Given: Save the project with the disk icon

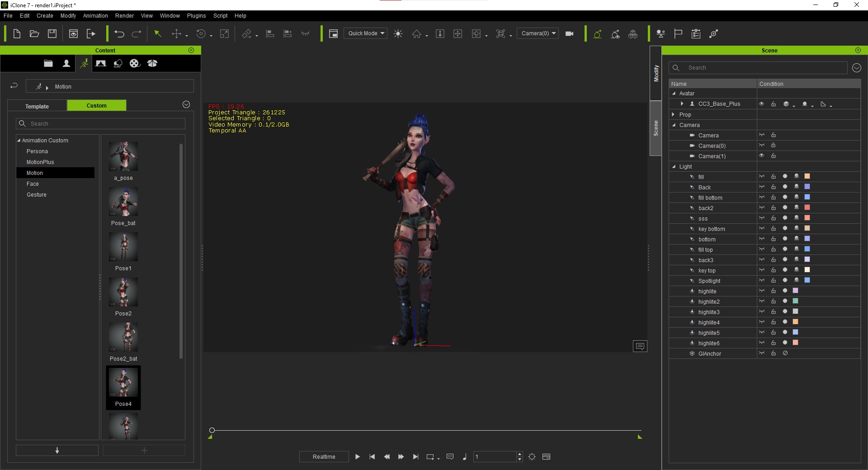Looking at the screenshot, I should coord(52,33).
